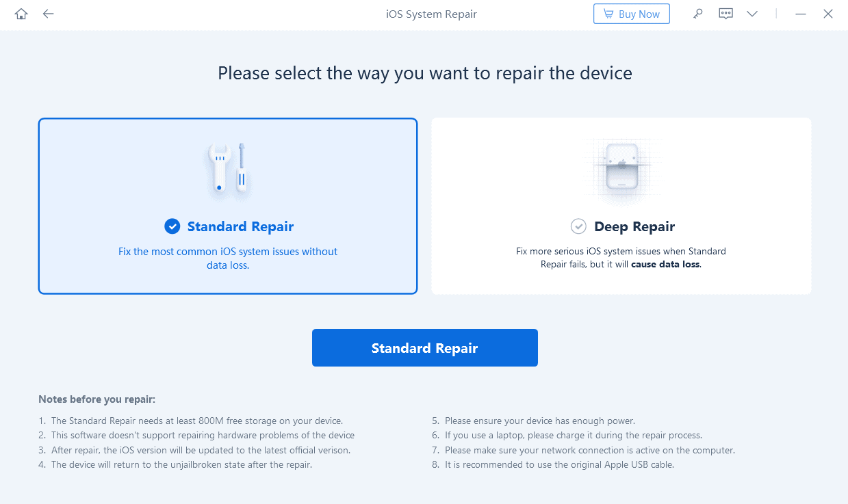Click the 'Please select the way' heading
Image resolution: width=848 pixels, height=504 pixels.
[x=424, y=73]
